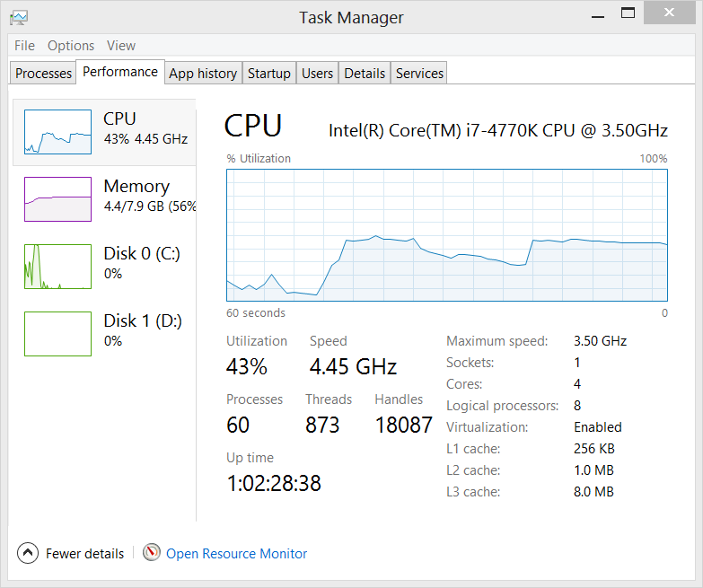703x588 pixels.
Task: Open the Options menu
Action: (x=71, y=46)
